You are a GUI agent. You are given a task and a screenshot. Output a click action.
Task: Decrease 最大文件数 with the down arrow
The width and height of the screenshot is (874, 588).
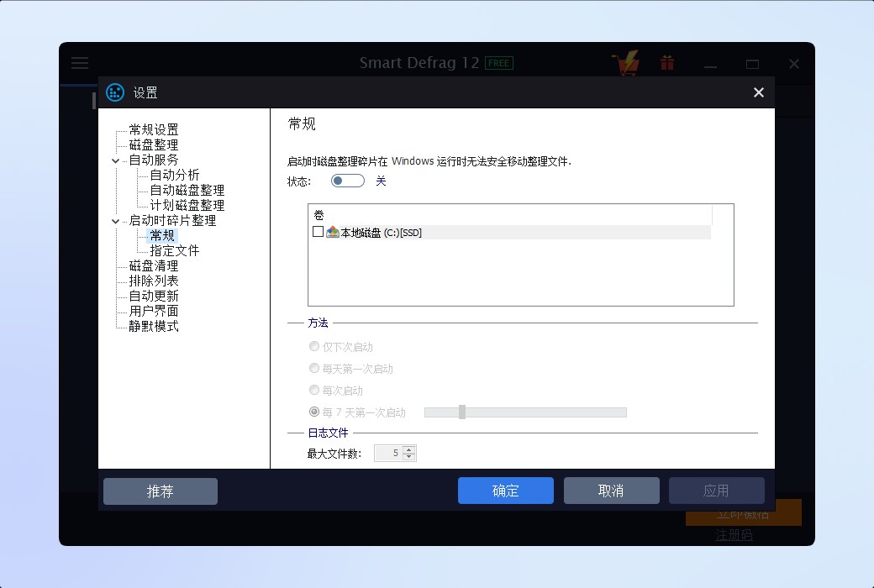pos(409,456)
